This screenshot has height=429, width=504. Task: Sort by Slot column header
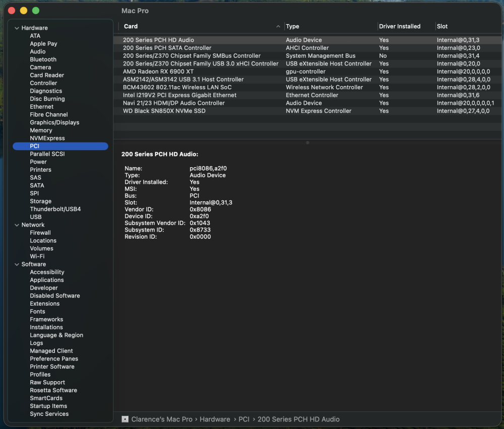(x=442, y=26)
